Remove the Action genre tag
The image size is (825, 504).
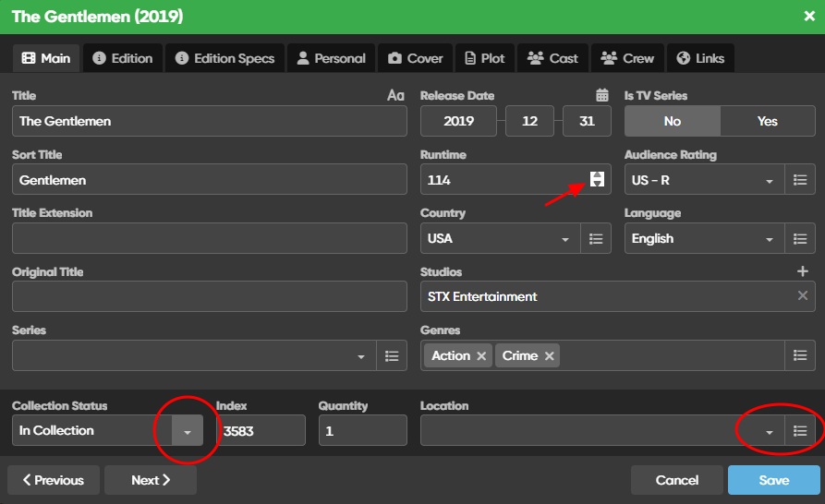(x=481, y=355)
